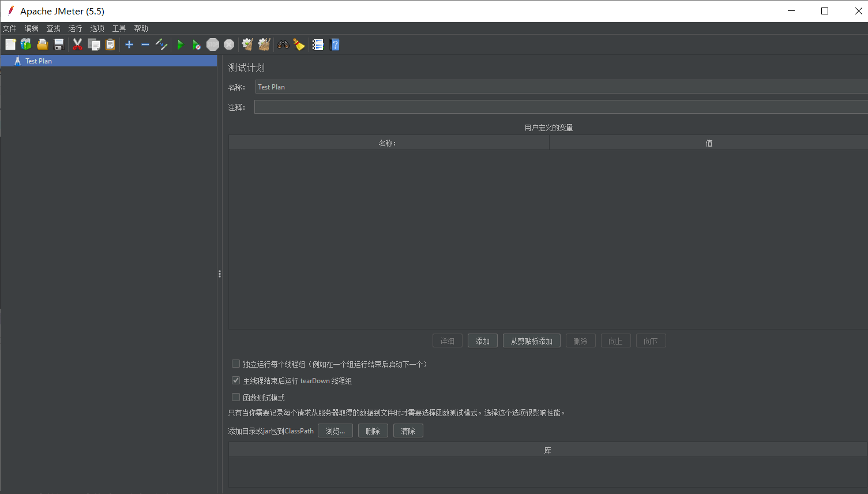The image size is (868, 494).
Task: Click the New test plan icon
Action: click(10, 44)
